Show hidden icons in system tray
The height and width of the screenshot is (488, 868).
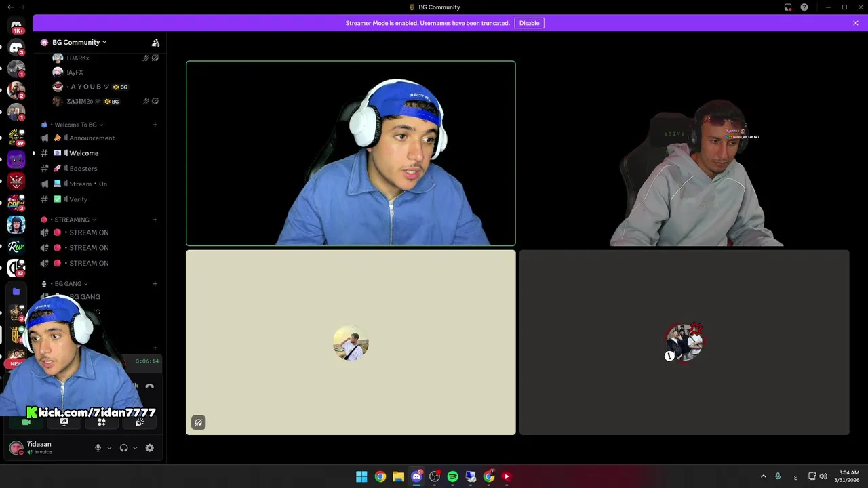coord(763,476)
